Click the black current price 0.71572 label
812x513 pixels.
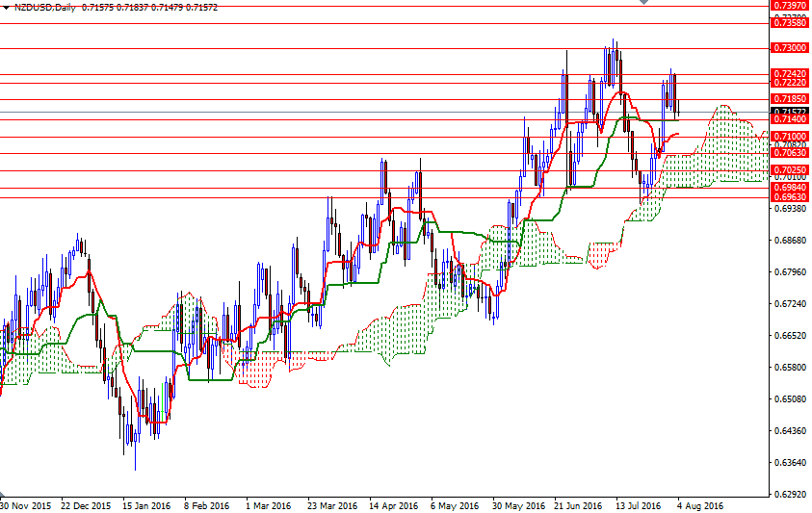[x=790, y=112]
